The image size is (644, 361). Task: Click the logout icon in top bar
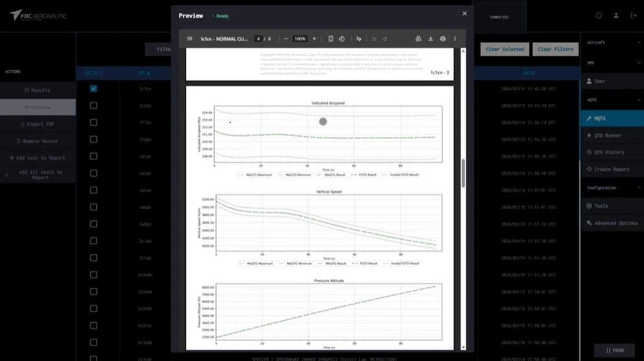tap(633, 16)
